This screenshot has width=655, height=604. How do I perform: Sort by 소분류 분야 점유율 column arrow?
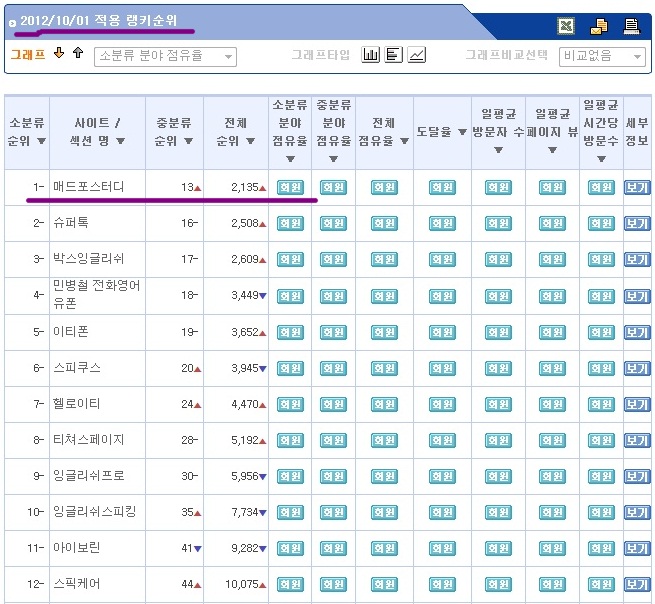pos(290,159)
